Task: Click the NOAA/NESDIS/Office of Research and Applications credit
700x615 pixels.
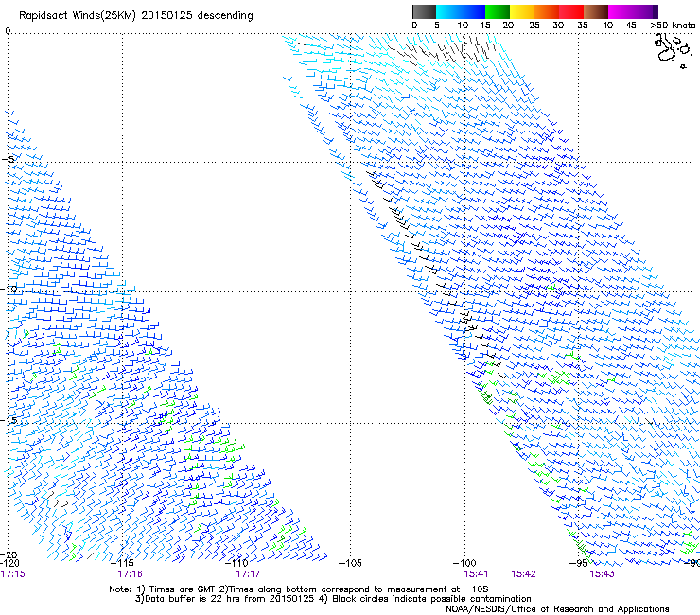Action: tap(557, 609)
